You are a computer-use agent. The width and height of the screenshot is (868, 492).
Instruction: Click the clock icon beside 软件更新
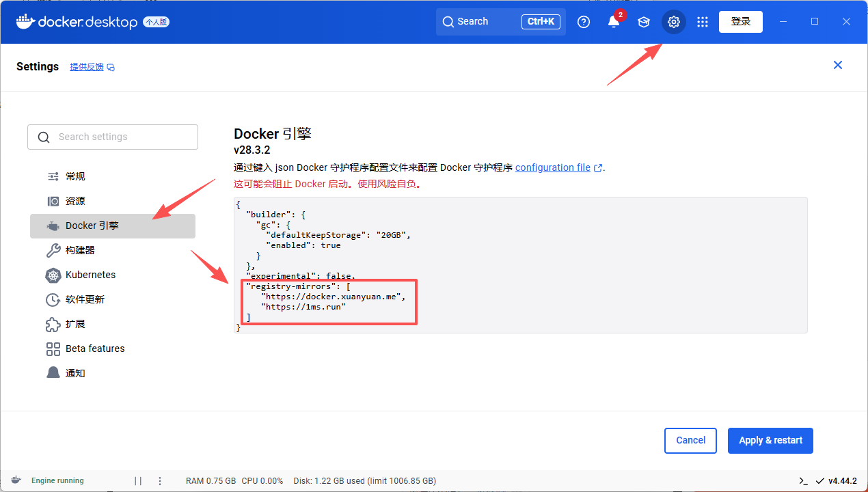53,299
